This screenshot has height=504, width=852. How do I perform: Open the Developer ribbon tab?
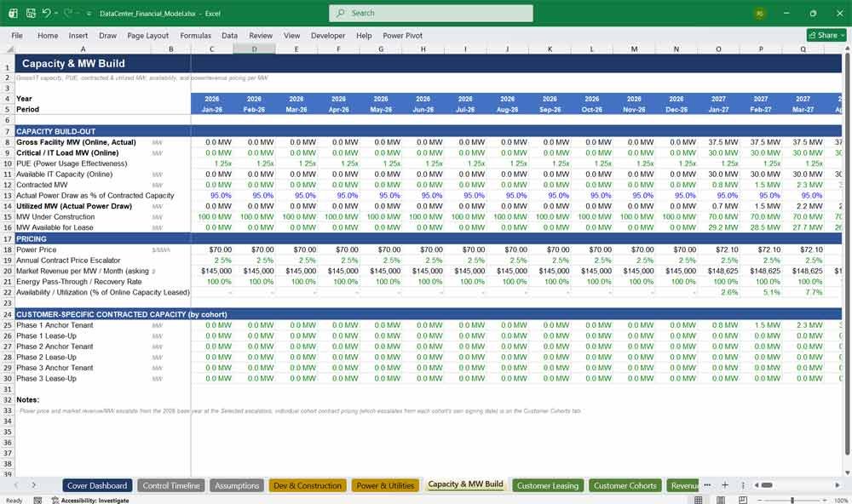coord(328,35)
